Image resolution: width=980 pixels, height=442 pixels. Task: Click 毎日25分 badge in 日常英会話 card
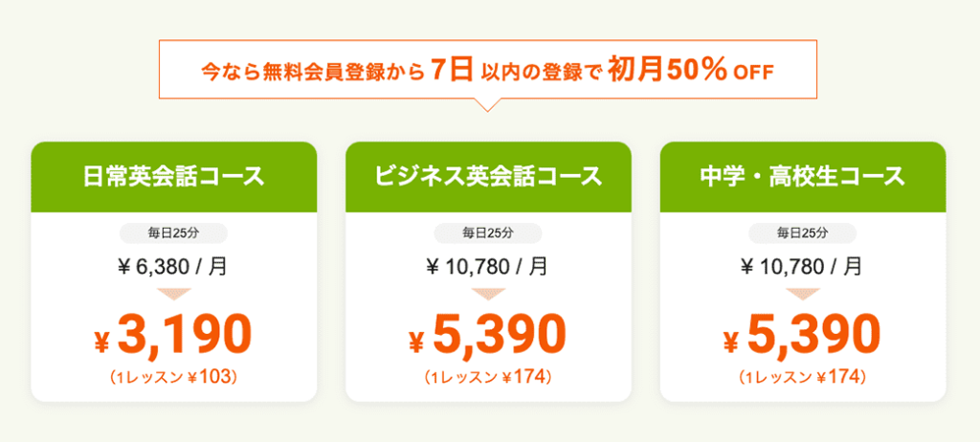[x=174, y=233]
